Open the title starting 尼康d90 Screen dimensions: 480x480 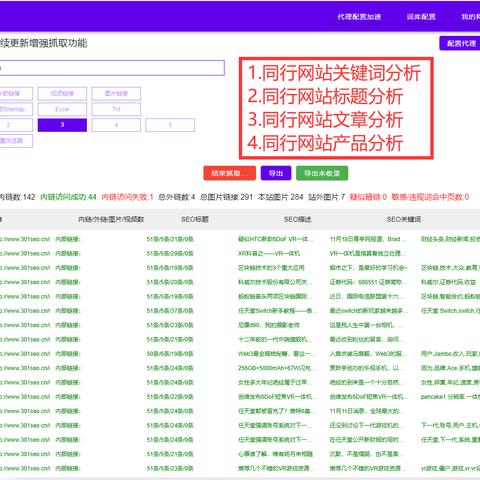click(x=269, y=325)
